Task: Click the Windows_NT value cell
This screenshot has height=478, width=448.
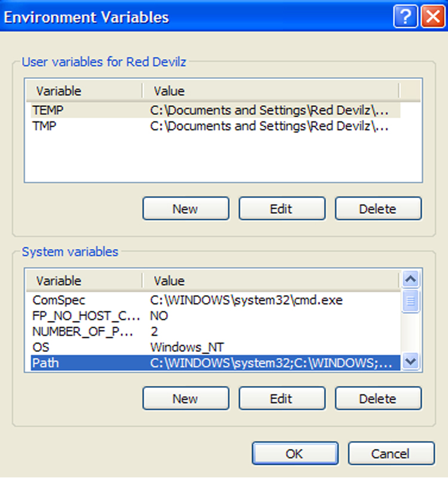Action: [187, 347]
